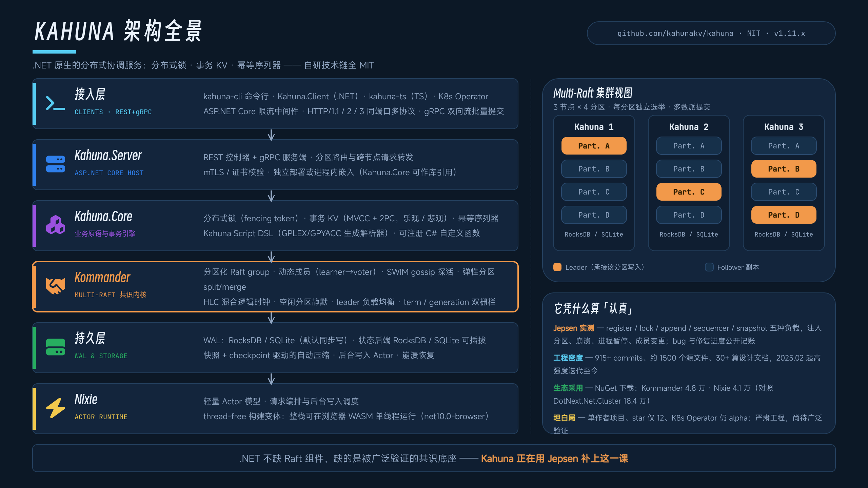Image resolution: width=868 pixels, height=488 pixels.
Task: Select leader Part. C in Kahuna 2
Action: point(689,192)
